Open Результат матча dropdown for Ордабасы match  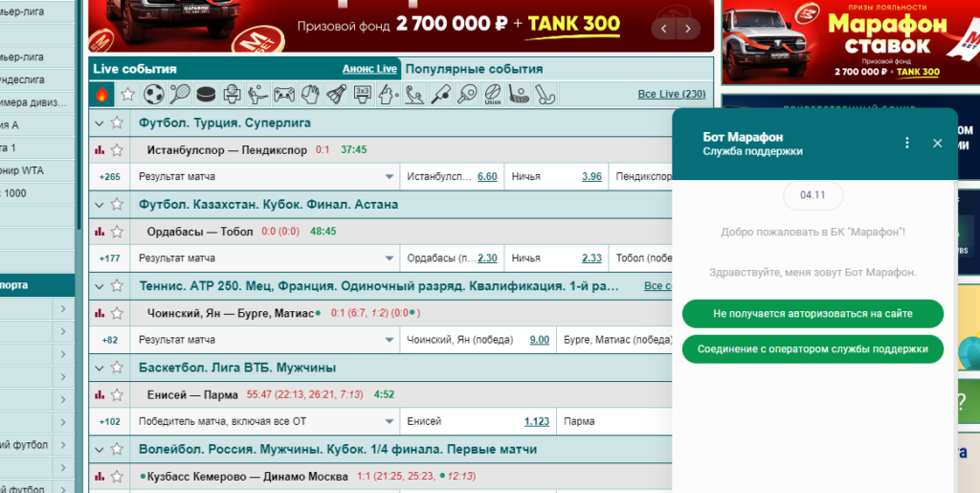265,258
